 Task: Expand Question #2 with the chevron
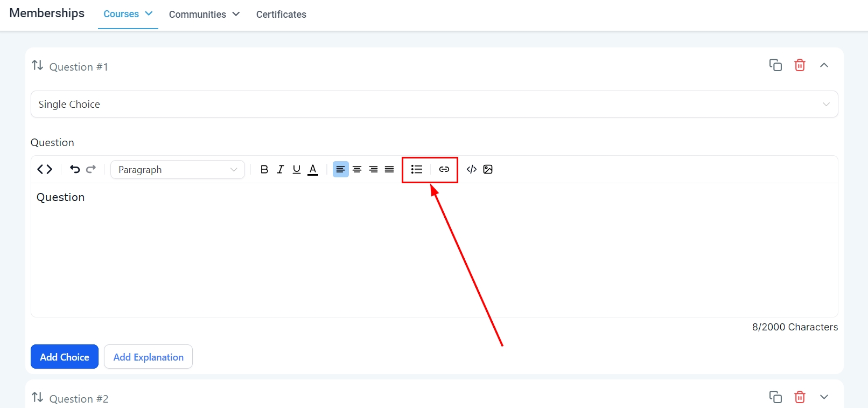click(824, 397)
